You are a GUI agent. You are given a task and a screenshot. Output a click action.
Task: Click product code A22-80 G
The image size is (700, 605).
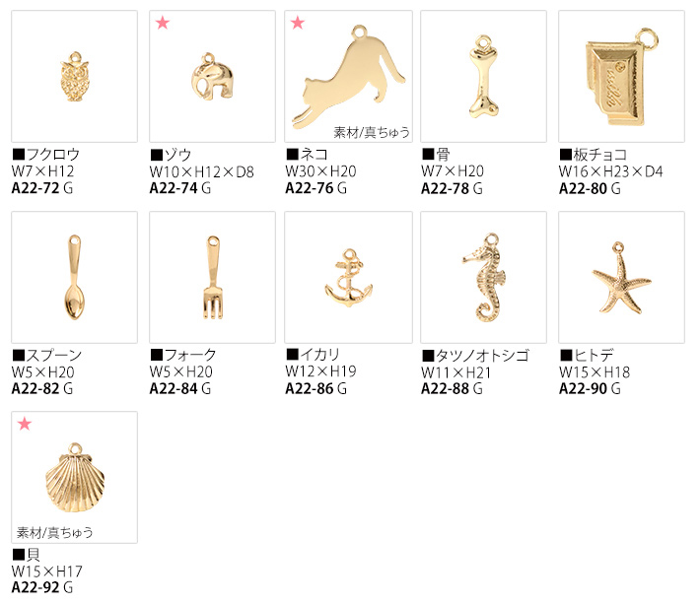point(590,189)
